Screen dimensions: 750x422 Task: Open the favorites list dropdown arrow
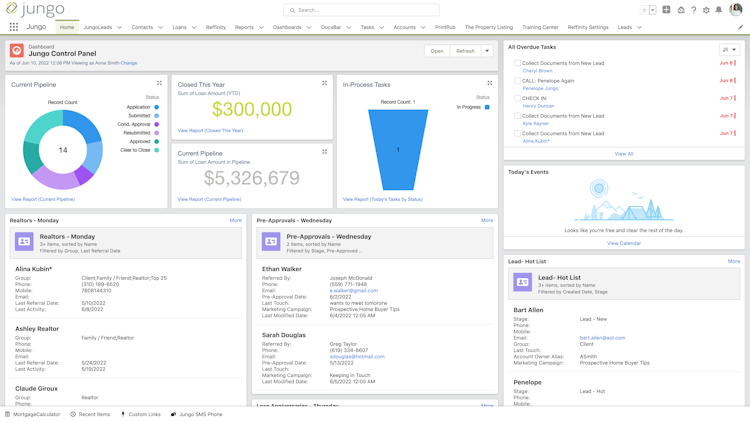[653, 10]
